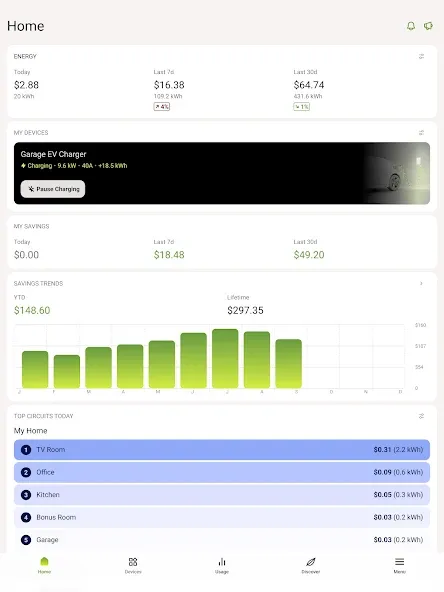Tap the Last 30d 1% decrease badge
The height and width of the screenshot is (592, 444).
tap(302, 107)
